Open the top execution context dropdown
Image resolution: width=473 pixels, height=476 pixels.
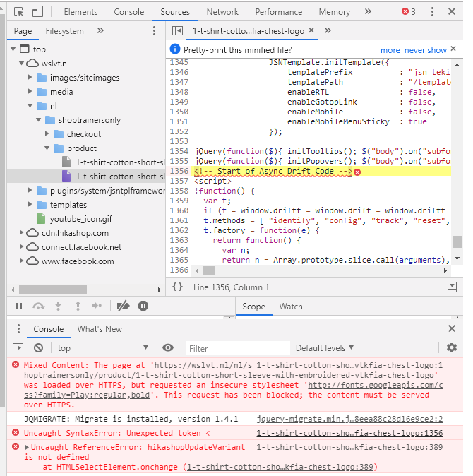[x=103, y=348]
